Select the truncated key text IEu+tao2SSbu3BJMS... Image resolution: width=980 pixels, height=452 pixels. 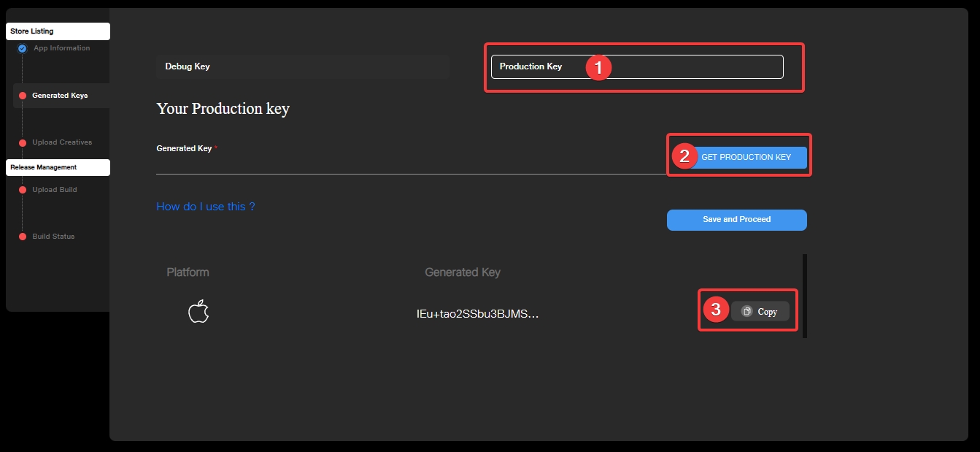tap(477, 314)
